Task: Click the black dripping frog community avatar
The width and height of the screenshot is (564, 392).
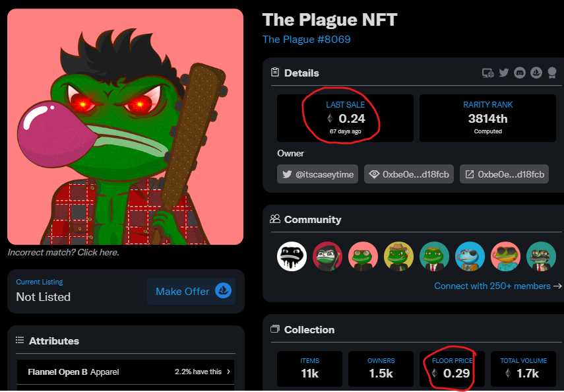Action: [x=292, y=256]
